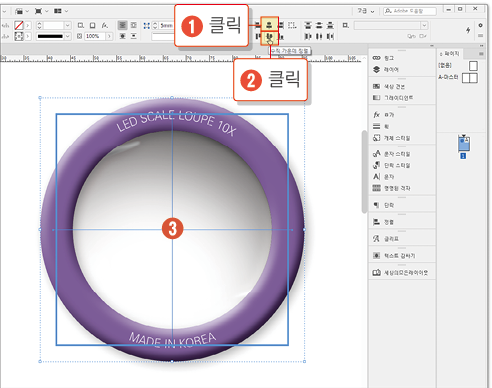Click the align horizontal centers icon
492x388 pixels.
[269, 25]
